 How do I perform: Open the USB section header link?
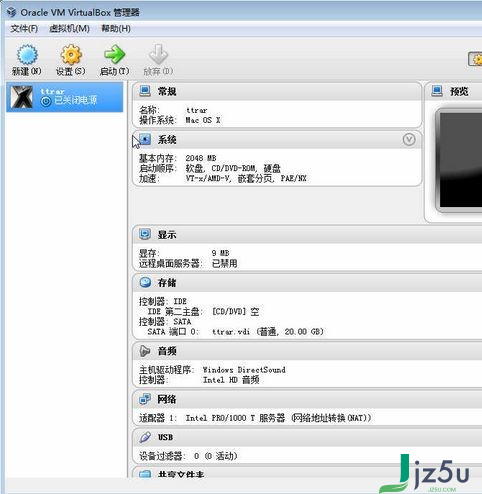(x=165, y=437)
